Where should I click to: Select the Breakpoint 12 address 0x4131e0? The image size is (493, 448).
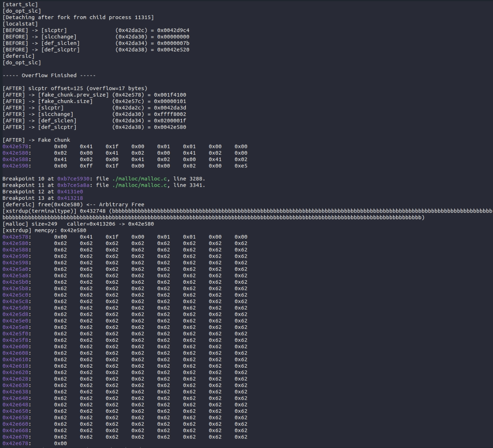70,192
